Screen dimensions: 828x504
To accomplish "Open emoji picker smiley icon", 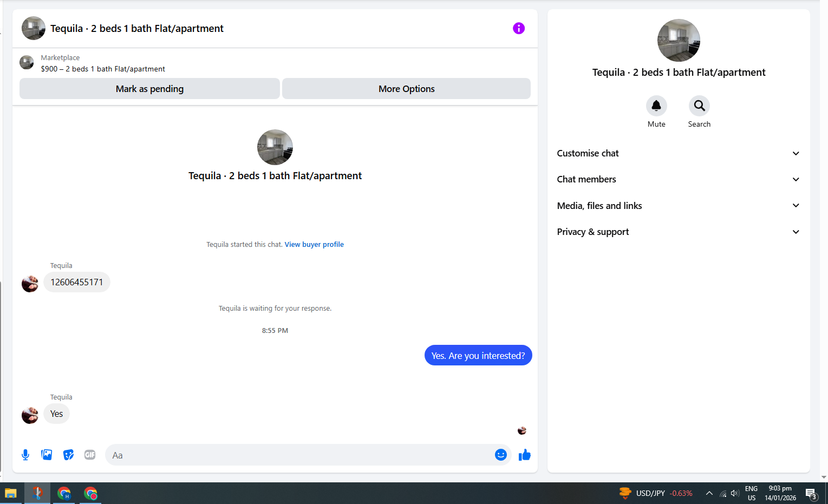I will [500, 455].
